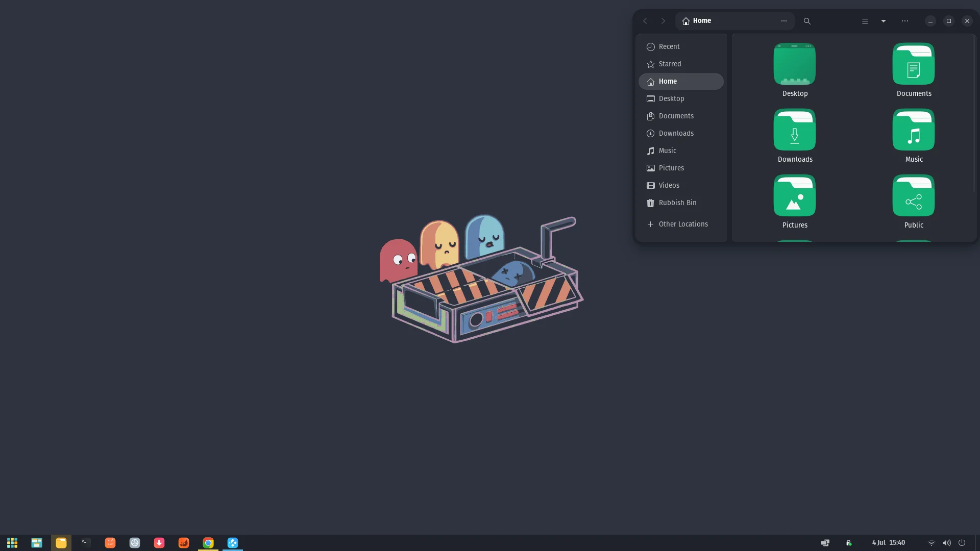
Task: Open the red downloader app in the taskbar
Action: coord(159,543)
